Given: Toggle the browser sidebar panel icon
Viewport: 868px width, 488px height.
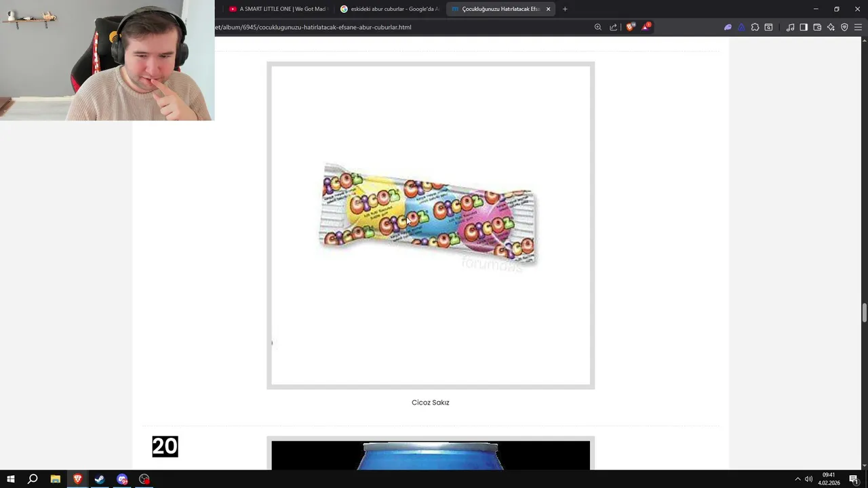Looking at the screenshot, I should click(x=804, y=27).
